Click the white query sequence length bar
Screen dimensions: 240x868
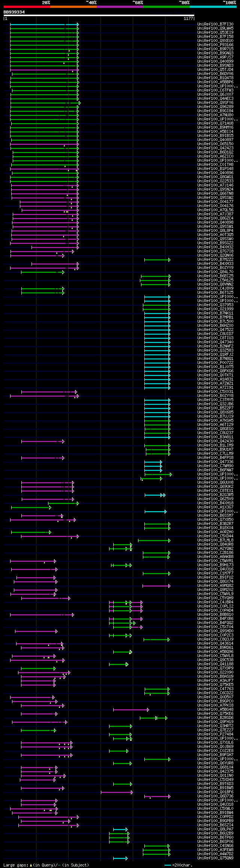pyautogui.click(x=99, y=15)
